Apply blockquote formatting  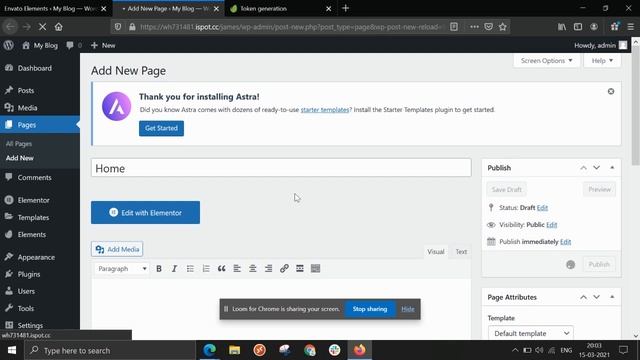pos(222,269)
